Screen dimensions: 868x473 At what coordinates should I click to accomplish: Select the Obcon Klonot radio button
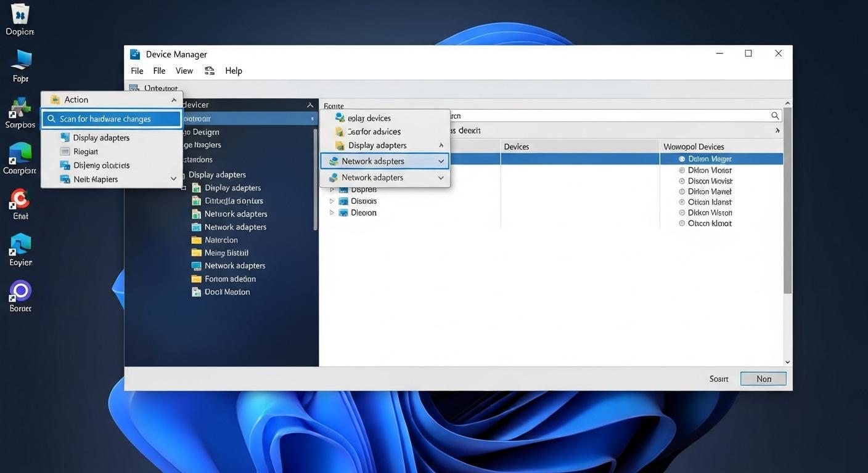pos(682,223)
